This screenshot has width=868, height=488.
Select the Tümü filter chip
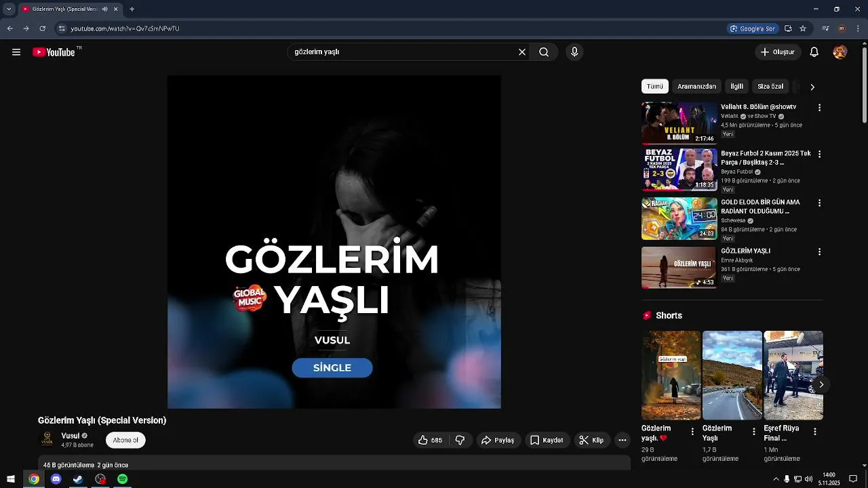click(x=655, y=87)
